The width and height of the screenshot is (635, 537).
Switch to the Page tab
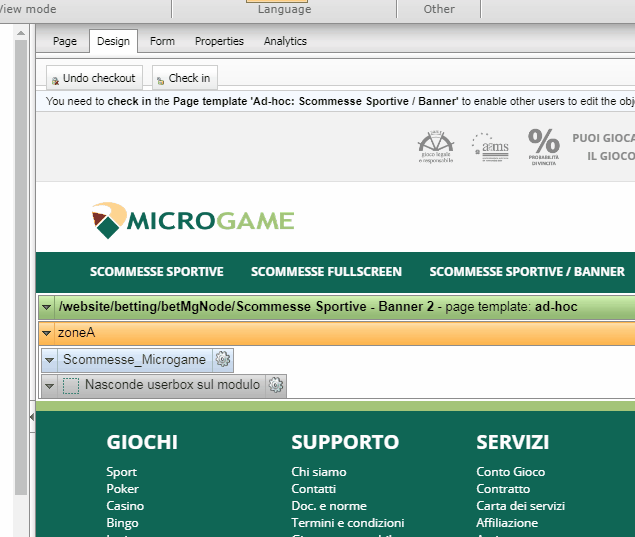pos(65,41)
